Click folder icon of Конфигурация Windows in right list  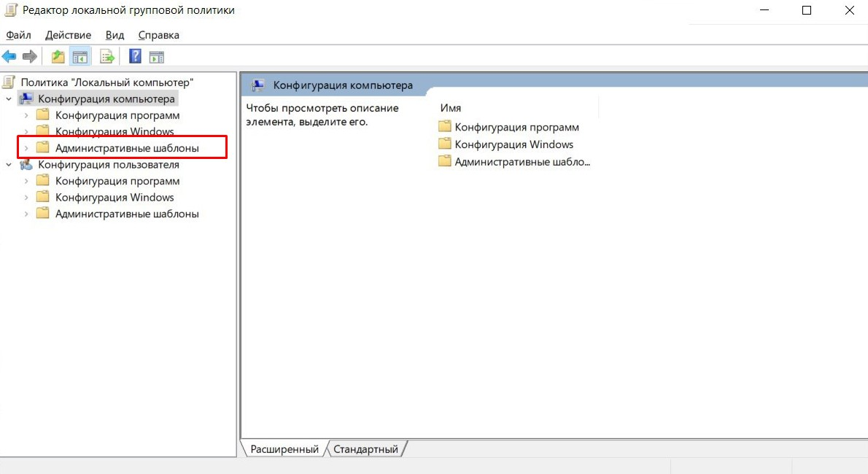click(444, 144)
